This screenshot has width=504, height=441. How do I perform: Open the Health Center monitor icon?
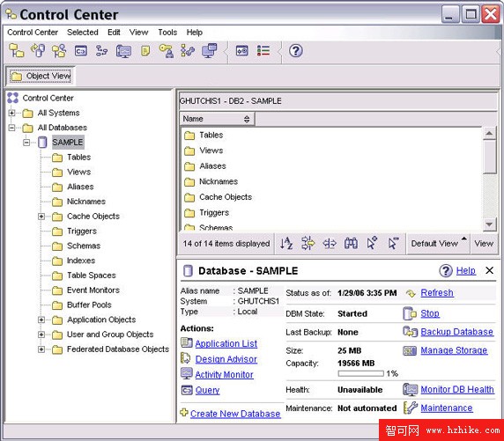click(123, 51)
